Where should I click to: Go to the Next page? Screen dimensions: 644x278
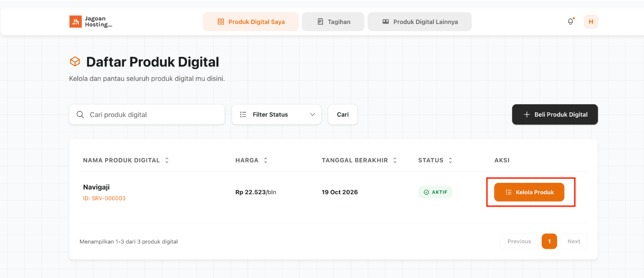click(x=574, y=241)
